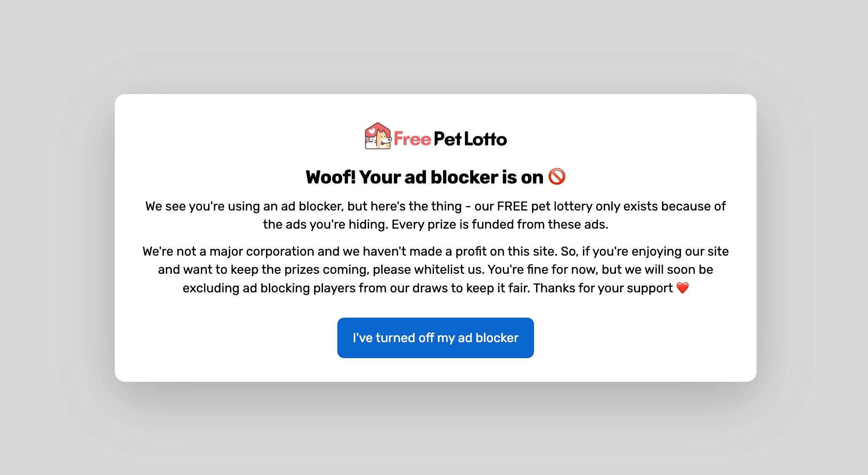Click the red heart emoji
The width and height of the screenshot is (868, 475).
[682, 288]
